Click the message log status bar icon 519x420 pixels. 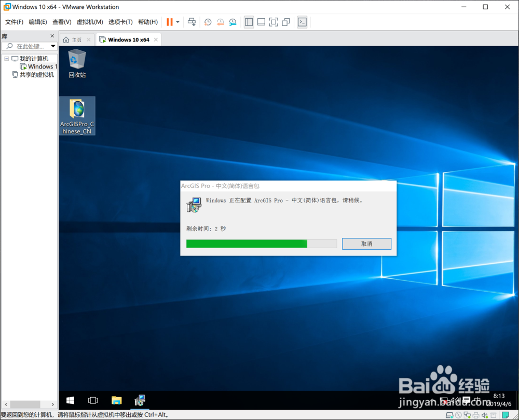tap(506, 415)
